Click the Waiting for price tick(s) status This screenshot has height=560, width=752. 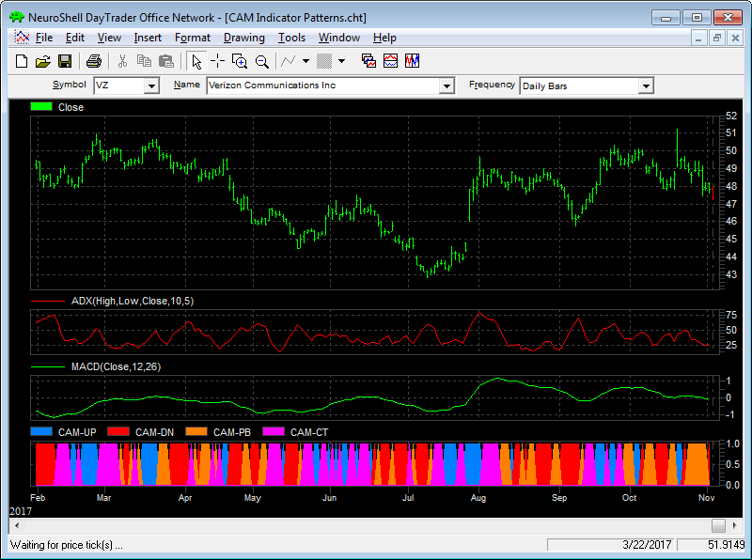click(x=67, y=545)
